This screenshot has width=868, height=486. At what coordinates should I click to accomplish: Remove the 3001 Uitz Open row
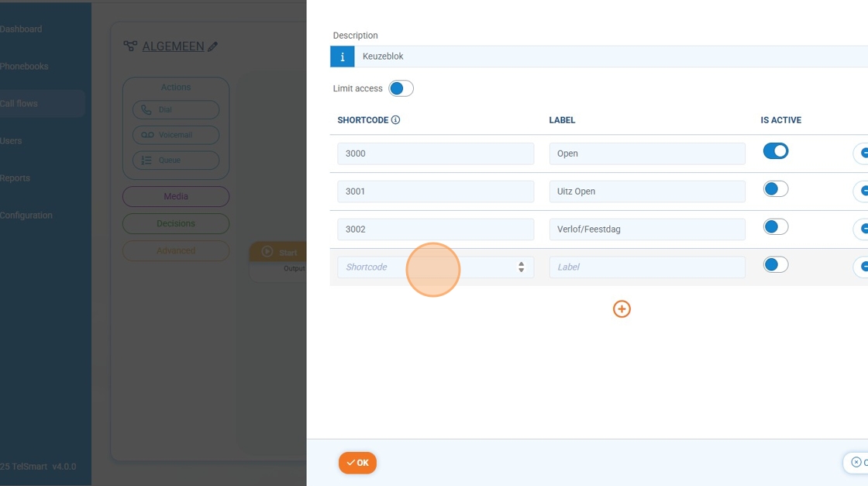coord(862,191)
